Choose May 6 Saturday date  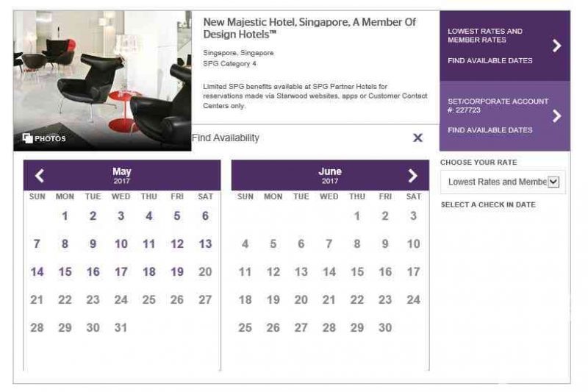(205, 215)
